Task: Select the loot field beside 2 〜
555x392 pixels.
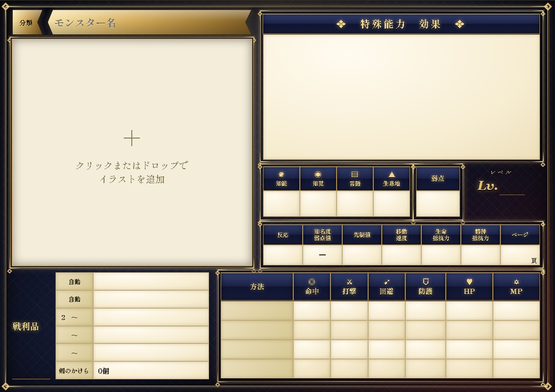Action: 151,317
